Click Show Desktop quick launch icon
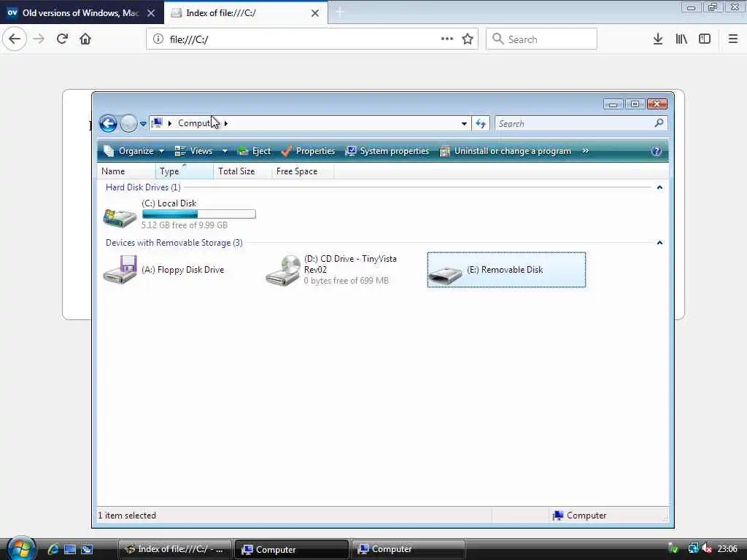The height and width of the screenshot is (560, 747). click(x=70, y=549)
